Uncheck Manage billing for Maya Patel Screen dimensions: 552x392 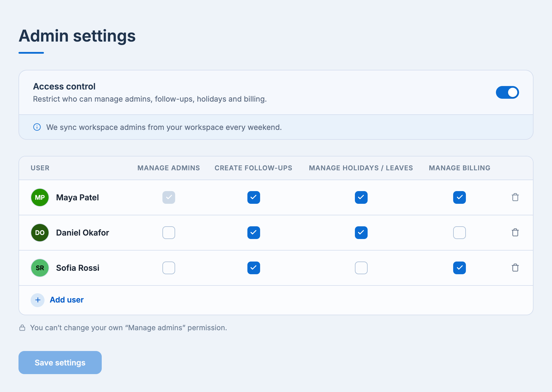(x=460, y=197)
